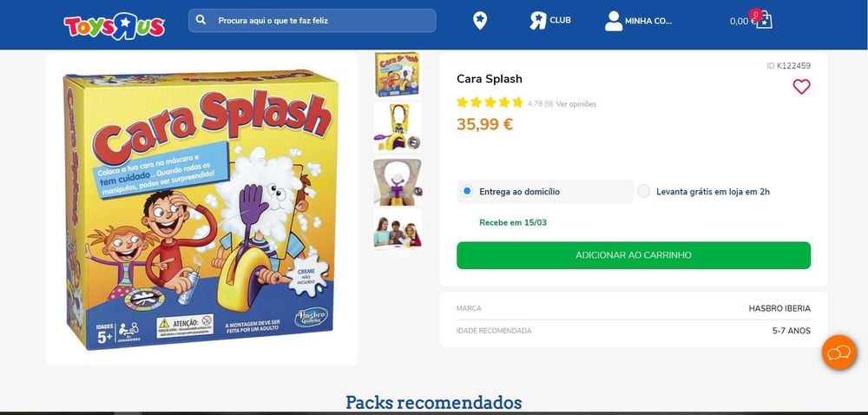Select the family playing thumbnail
Image resolution: width=868 pixels, height=415 pixels.
(398, 231)
